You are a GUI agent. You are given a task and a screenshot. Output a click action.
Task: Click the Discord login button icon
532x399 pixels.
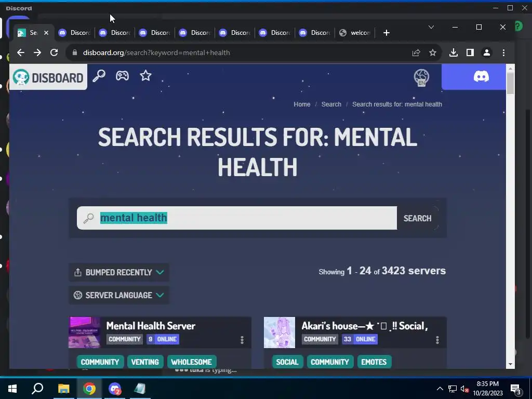(x=481, y=77)
